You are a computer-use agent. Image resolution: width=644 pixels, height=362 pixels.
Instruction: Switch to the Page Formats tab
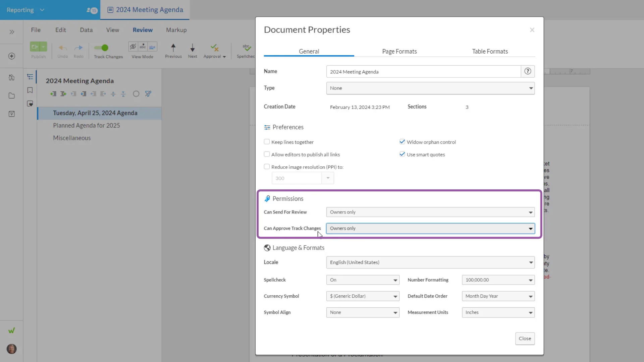coord(399,51)
